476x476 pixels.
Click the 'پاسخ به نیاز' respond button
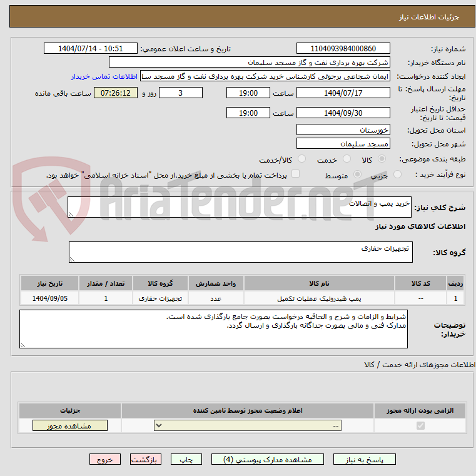point(364,459)
